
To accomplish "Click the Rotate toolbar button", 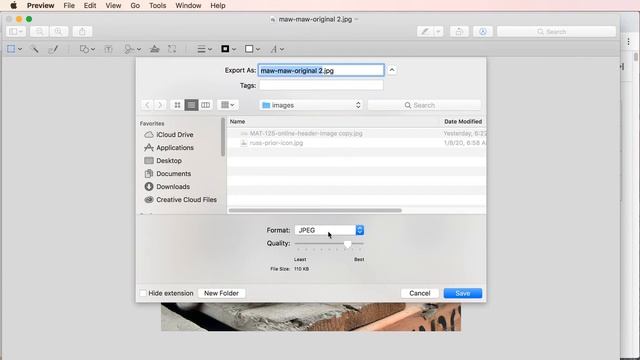I will (459, 31).
